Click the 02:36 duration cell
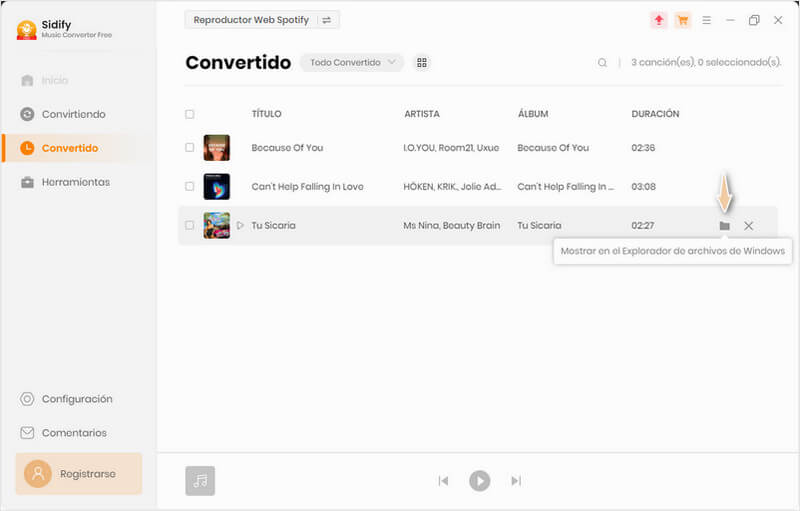The width and height of the screenshot is (800, 511). pos(643,148)
